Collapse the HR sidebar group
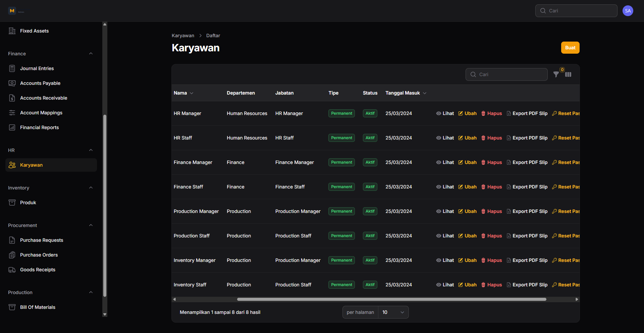This screenshot has width=644, height=333. (91, 150)
